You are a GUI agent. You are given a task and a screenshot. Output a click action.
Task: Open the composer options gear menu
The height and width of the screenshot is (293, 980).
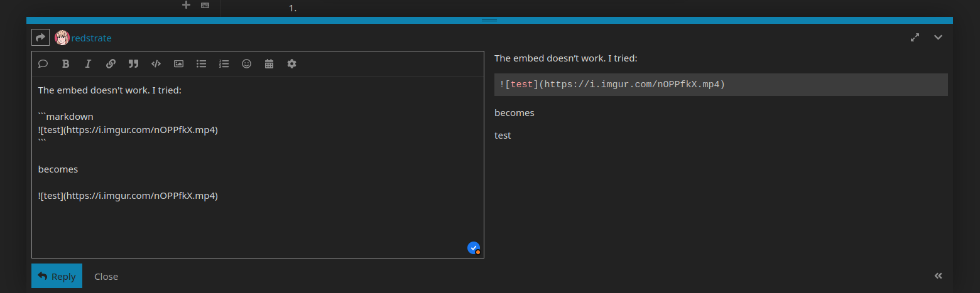pyautogui.click(x=291, y=63)
